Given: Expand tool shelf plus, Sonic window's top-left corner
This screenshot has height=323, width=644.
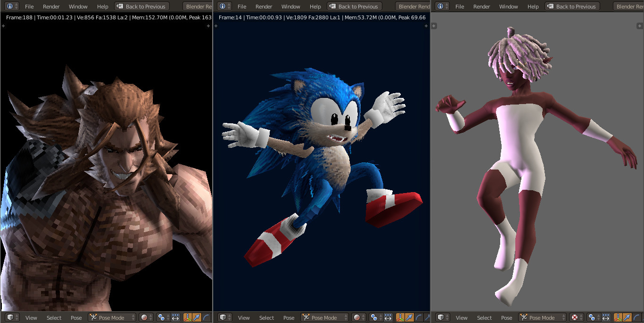Looking at the screenshot, I should pos(216,26).
